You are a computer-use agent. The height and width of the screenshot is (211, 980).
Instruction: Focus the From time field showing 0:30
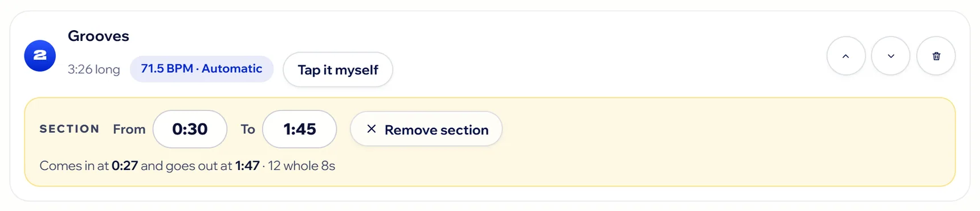(x=190, y=129)
